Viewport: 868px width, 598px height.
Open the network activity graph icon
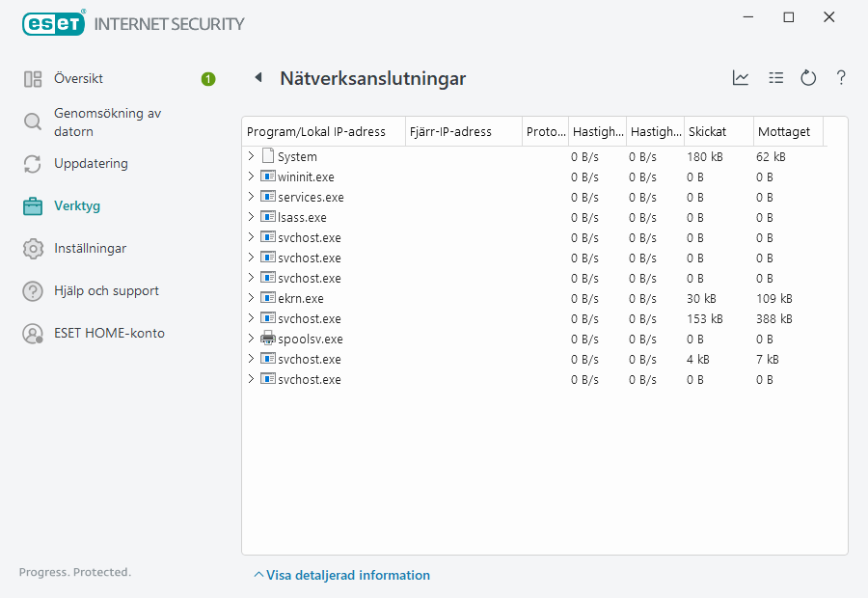(x=741, y=77)
